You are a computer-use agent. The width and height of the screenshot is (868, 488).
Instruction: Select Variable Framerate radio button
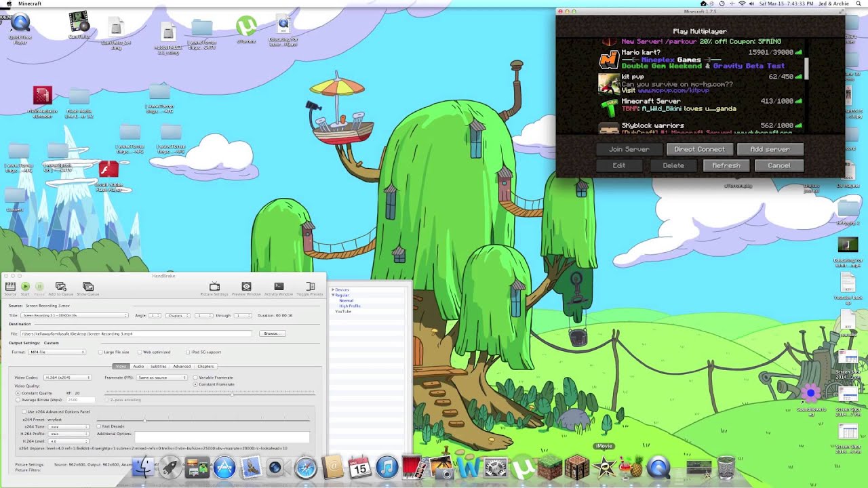pyautogui.click(x=196, y=378)
